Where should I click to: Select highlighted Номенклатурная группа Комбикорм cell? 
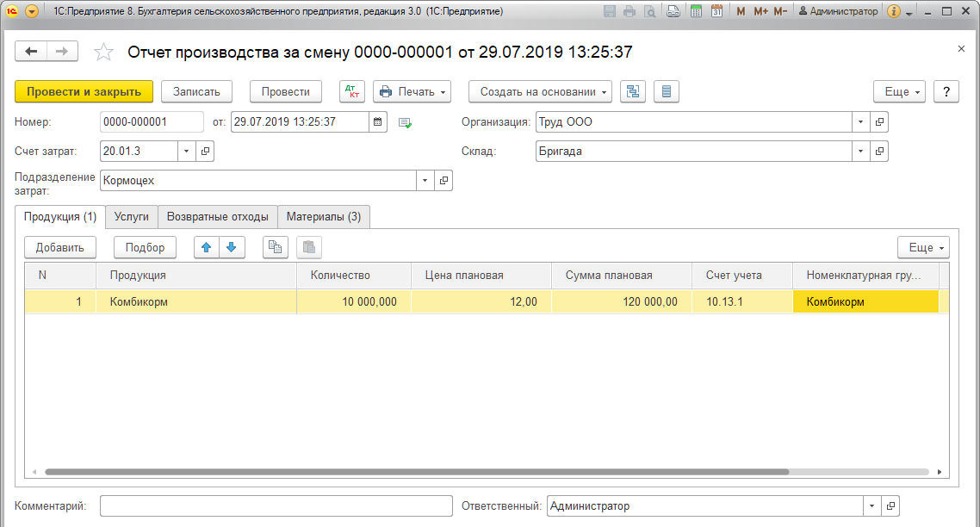[x=865, y=302]
